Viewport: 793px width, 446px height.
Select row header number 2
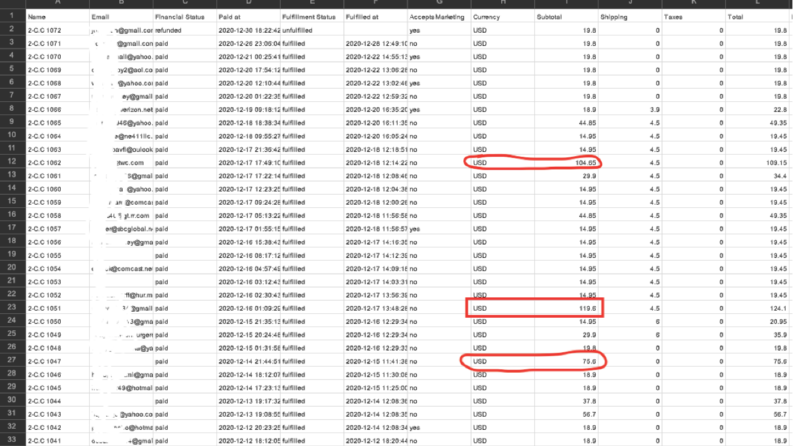(12, 29)
